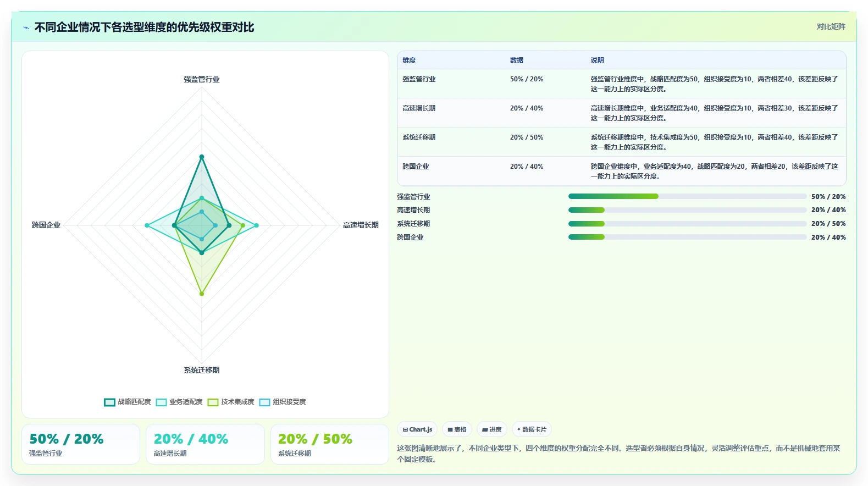Image resolution: width=868 pixels, height=486 pixels.
Task: Toggle the 技术集成度 legend swatch
Action: click(213, 402)
